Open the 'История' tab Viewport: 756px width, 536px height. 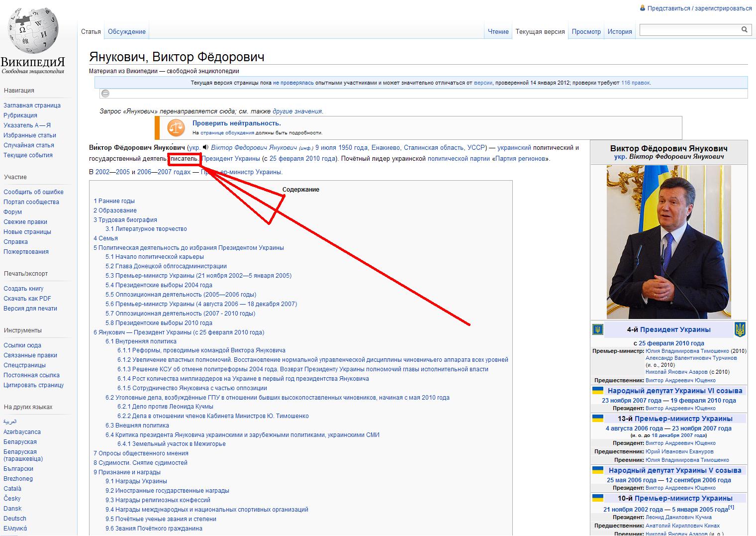point(620,31)
